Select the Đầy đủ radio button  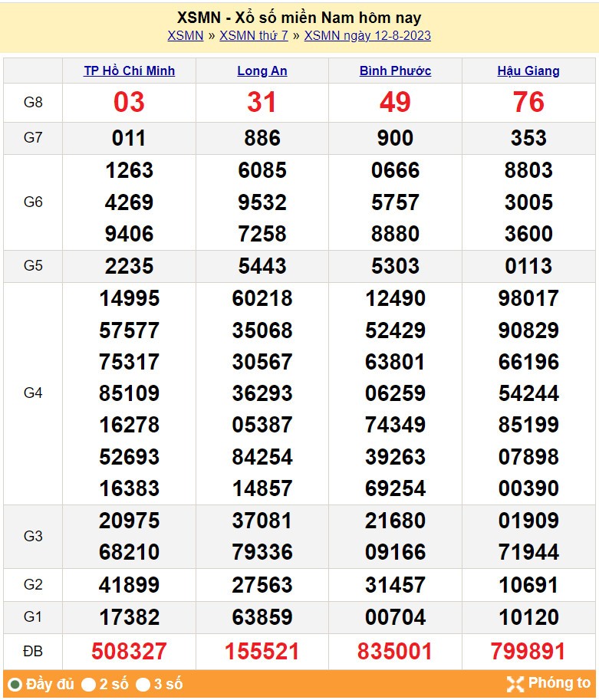point(15,685)
